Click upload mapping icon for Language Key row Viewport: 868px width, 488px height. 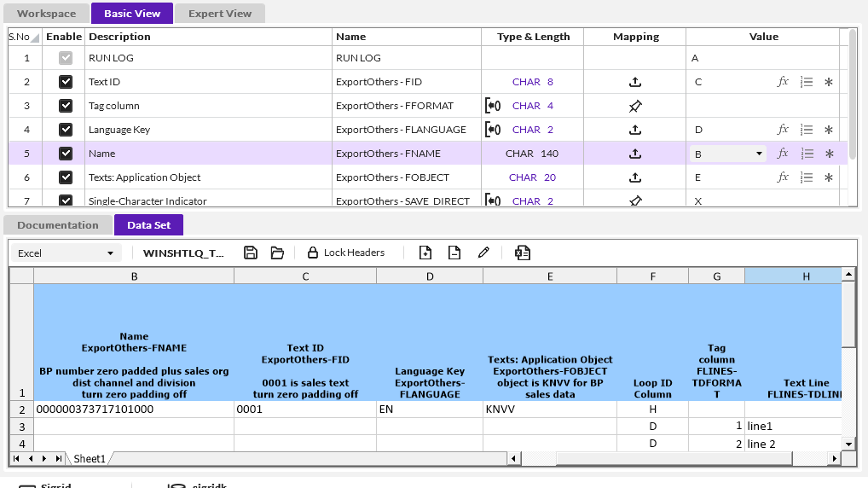point(634,130)
